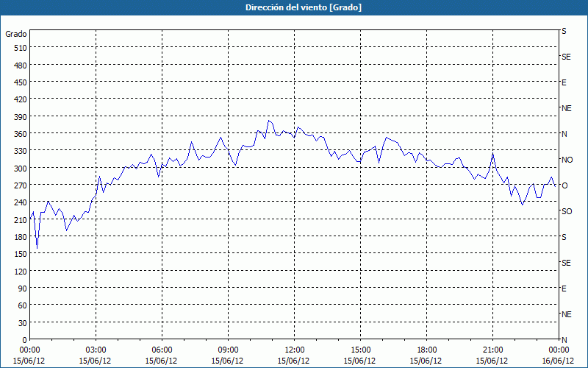Viewport: 588px width, 368px height.
Task: Click the 21:00 time label
Action: 492,350
